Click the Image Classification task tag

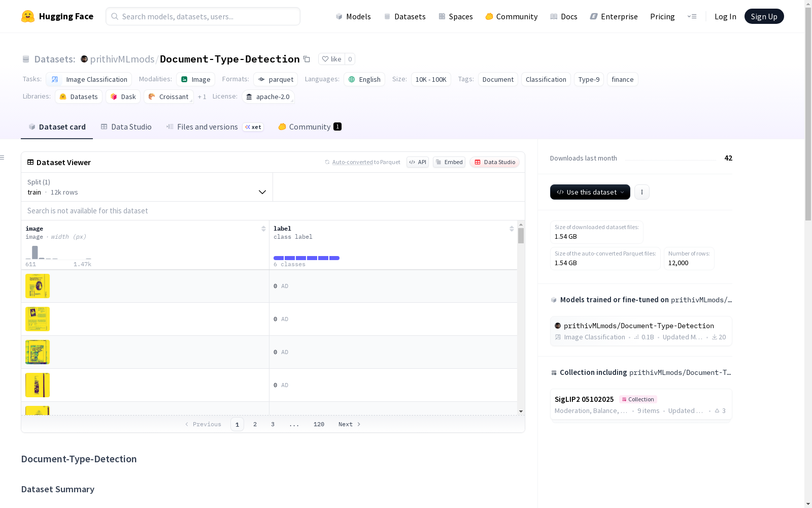pos(89,79)
